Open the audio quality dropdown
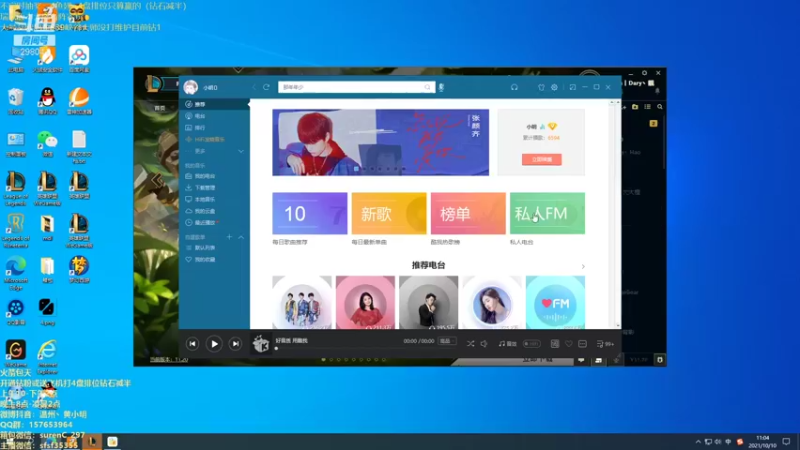 coord(447,341)
